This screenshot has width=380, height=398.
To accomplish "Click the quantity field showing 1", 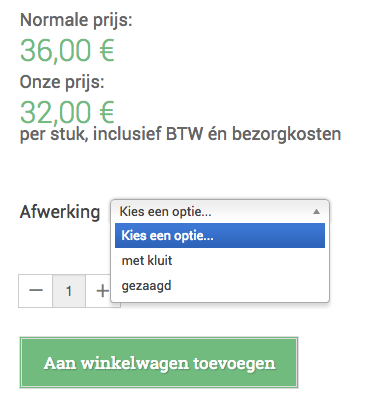I will click(69, 291).
